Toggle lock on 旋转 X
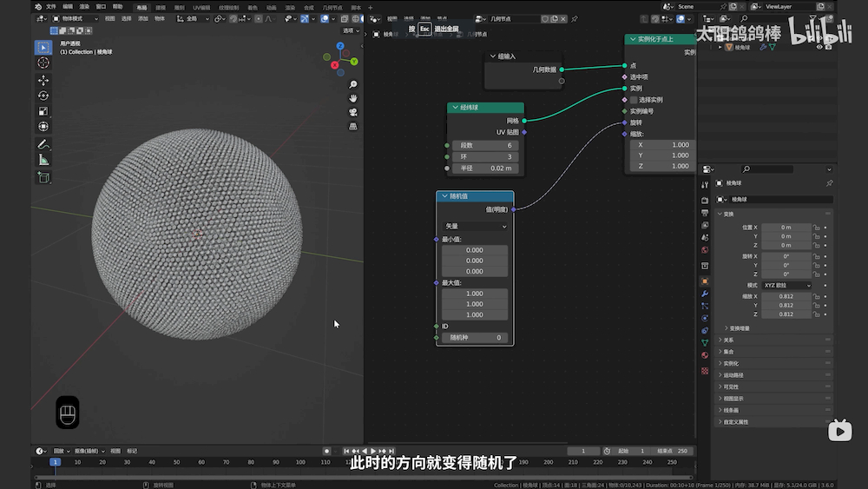 816,256
